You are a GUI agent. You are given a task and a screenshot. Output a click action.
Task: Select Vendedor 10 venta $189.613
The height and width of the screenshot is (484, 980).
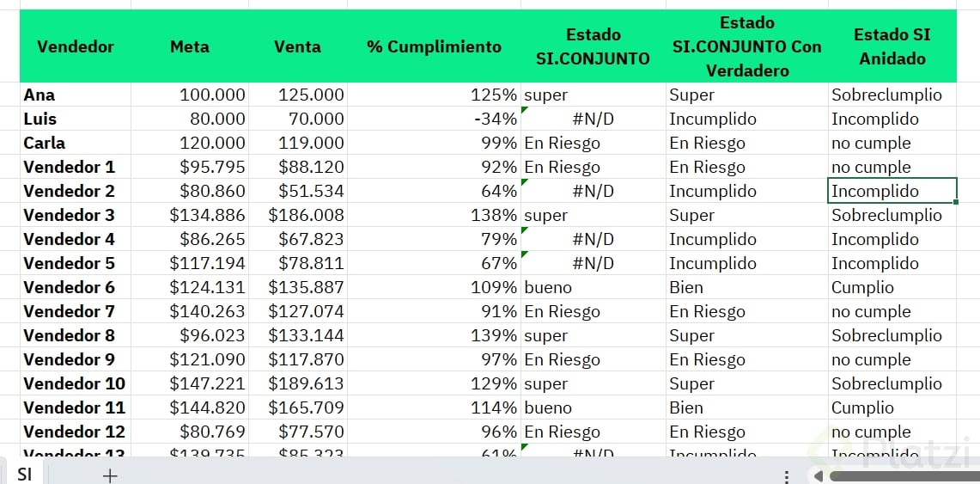(x=298, y=383)
